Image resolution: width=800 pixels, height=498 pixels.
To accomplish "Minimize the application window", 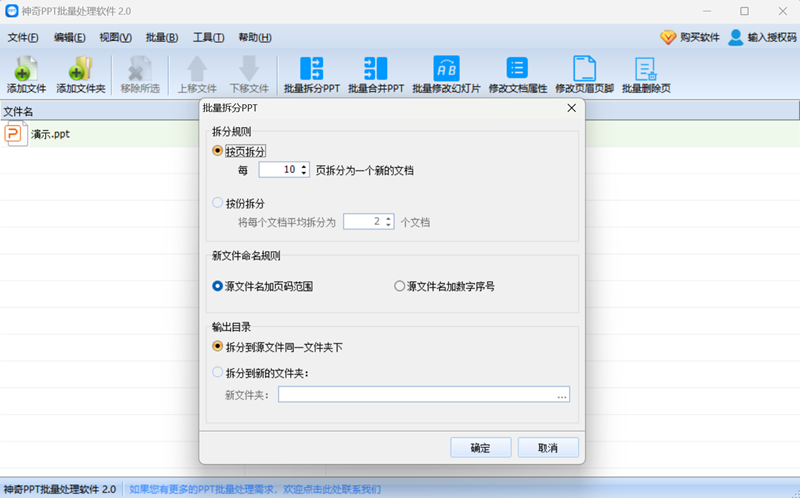I will 707,11.
